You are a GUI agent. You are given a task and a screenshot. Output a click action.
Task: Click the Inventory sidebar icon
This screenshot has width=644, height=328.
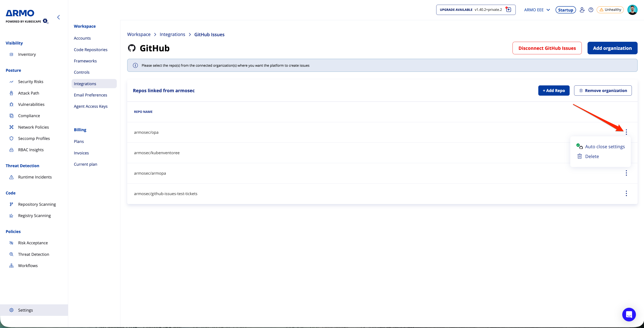[x=11, y=55]
